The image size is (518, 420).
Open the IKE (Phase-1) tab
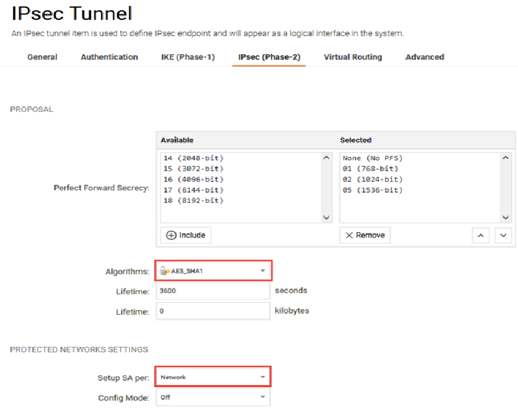(188, 57)
